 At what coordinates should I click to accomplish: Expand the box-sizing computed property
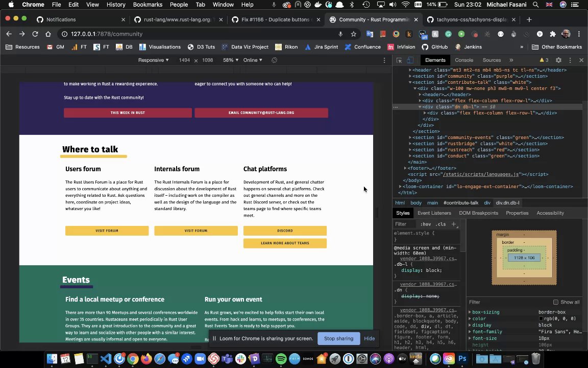point(470,312)
